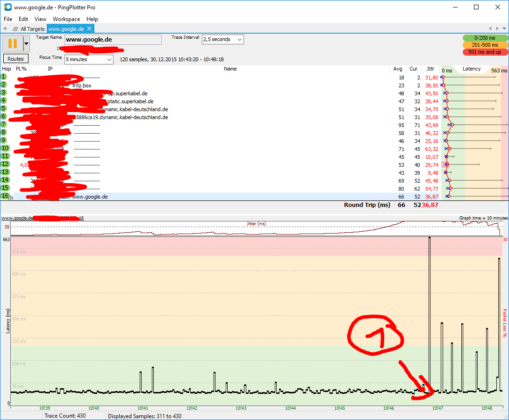The image size is (509, 420).
Task: Maximize the PingPlotter Pro window
Action: (476, 7)
